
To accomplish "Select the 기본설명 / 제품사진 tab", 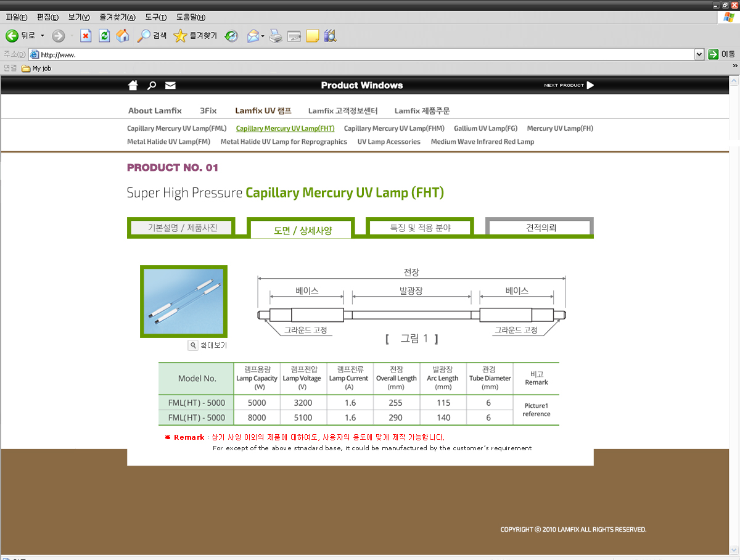I will (x=182, y=228).
